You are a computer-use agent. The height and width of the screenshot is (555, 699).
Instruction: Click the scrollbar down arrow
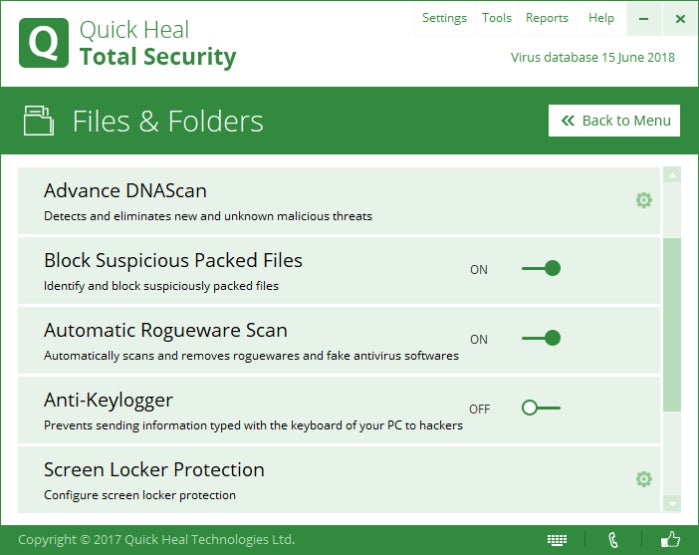tap(672, 504)
